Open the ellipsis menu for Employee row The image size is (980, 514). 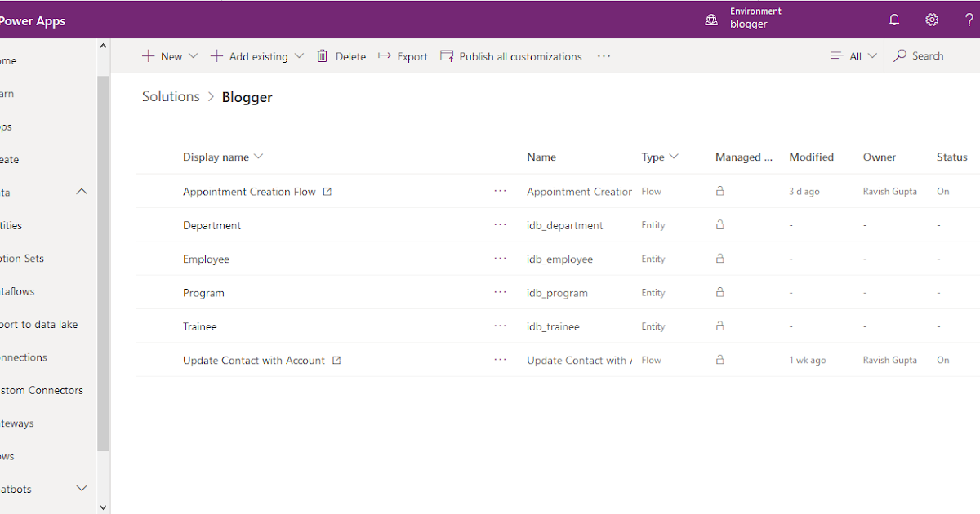point(500,259)
